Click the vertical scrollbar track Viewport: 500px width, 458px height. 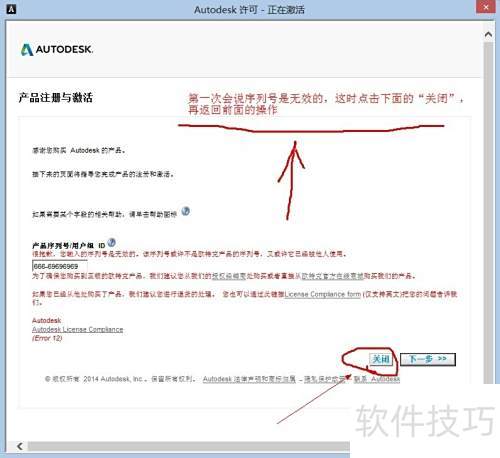pyautogui.click(x=488, y=213)
